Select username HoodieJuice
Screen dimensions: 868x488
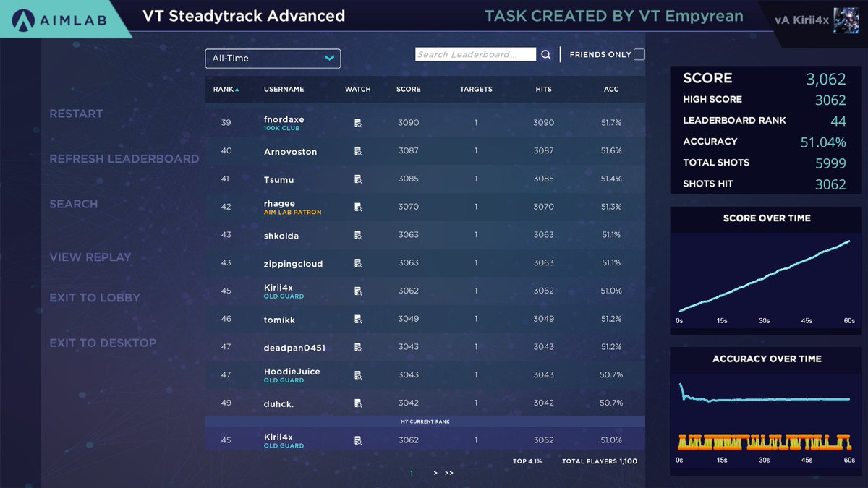(292, 372)
